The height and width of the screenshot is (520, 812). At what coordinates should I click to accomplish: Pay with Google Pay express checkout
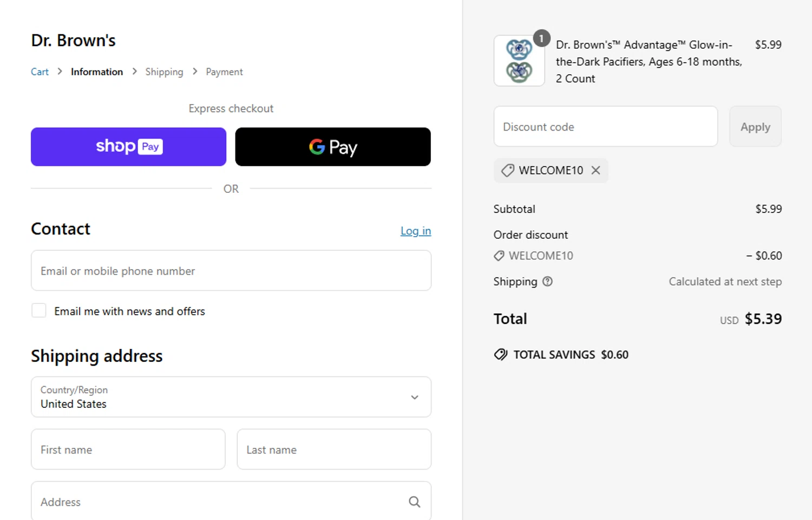pos(333,147)
